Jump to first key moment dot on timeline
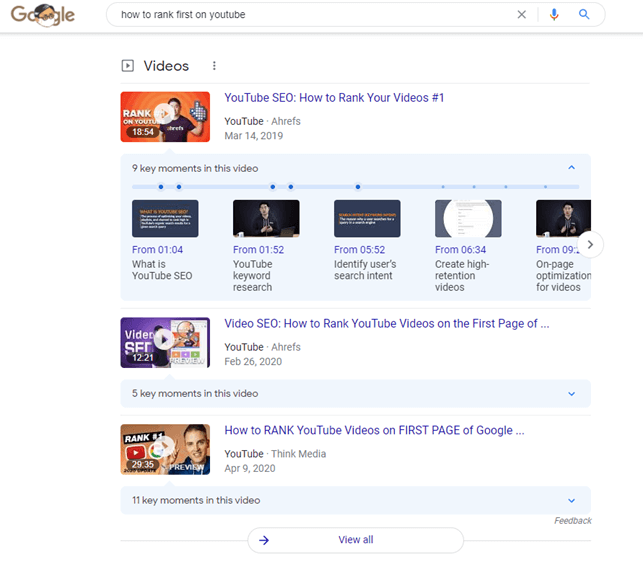Screen dimensions: 643x562 click(x=161, y=187)
